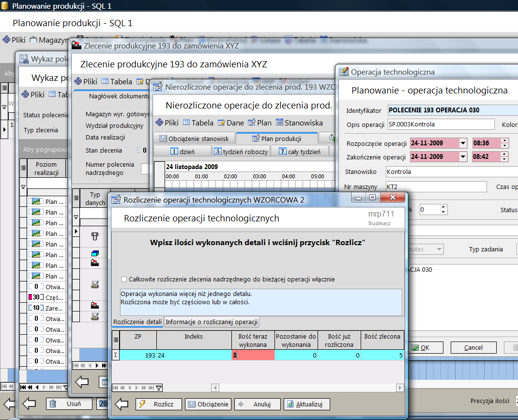Click the back arrow in Rozliczenie operacji window
Screen dimensions: 518x420
click(121, 404)
